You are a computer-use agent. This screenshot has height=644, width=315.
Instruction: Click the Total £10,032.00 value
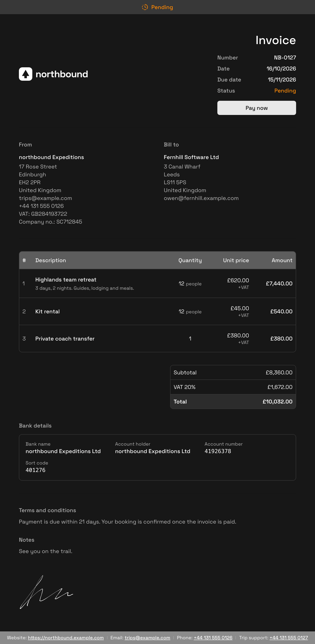tap(278, 402)
